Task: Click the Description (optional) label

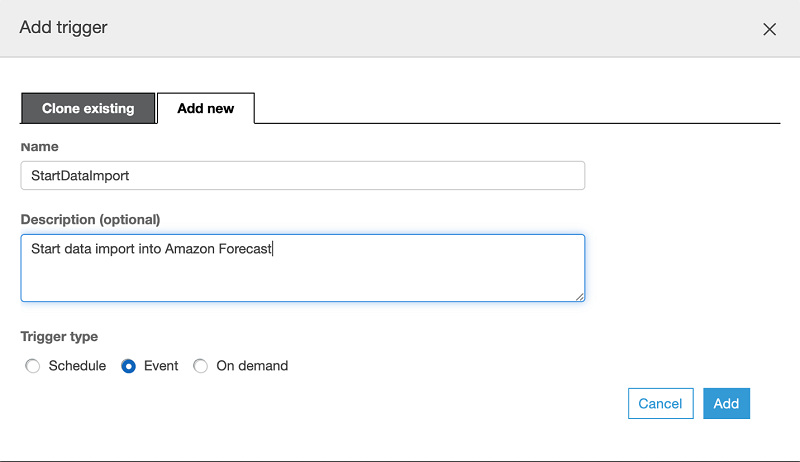Action: [x=90, y=219]
